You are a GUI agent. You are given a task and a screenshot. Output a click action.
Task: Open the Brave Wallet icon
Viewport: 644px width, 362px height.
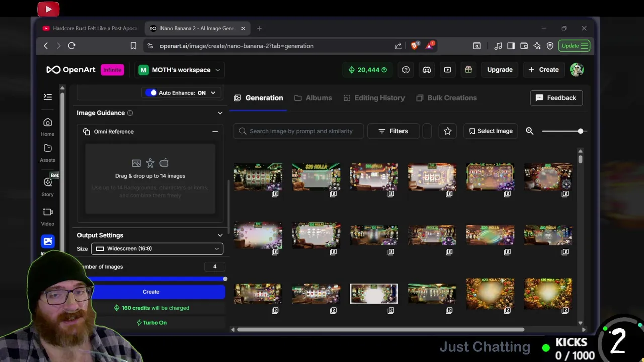[524, 46]
